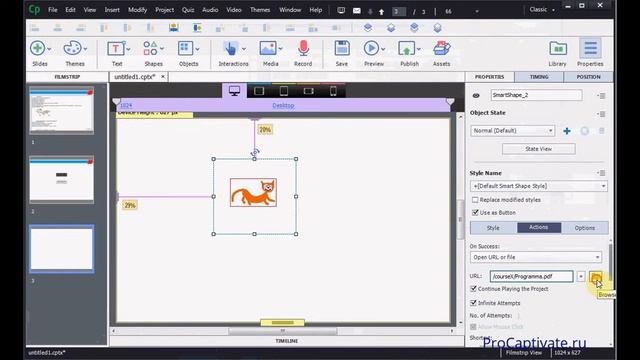Open the Objects tool
Viewport: 640px width, 360px height.
186,49
